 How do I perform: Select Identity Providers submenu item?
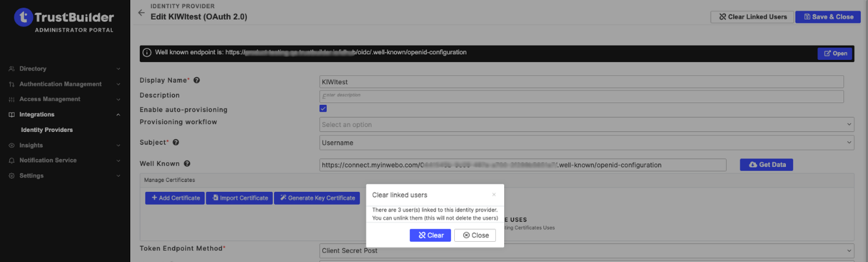coord(47,130)
